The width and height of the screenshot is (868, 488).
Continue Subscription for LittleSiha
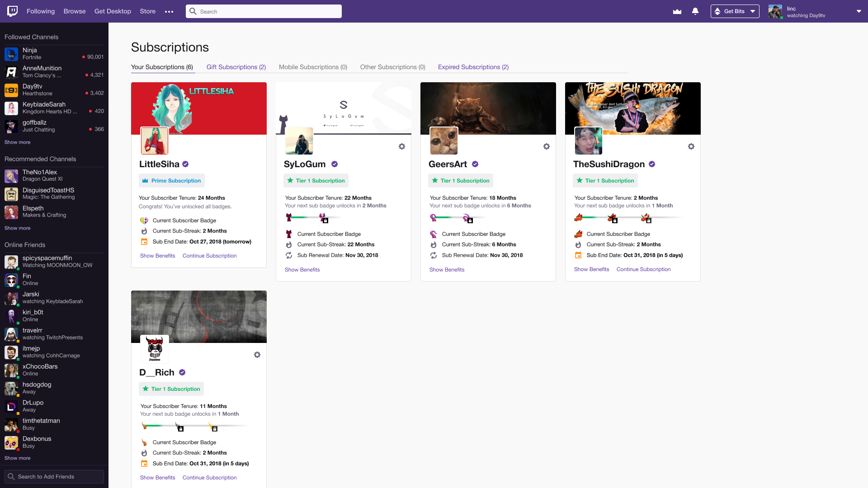coord(209,256)
